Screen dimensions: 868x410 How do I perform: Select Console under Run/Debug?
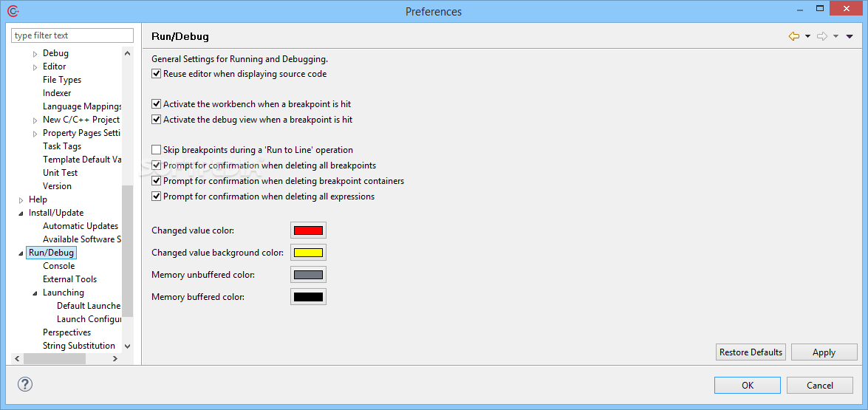pos(58,266)
